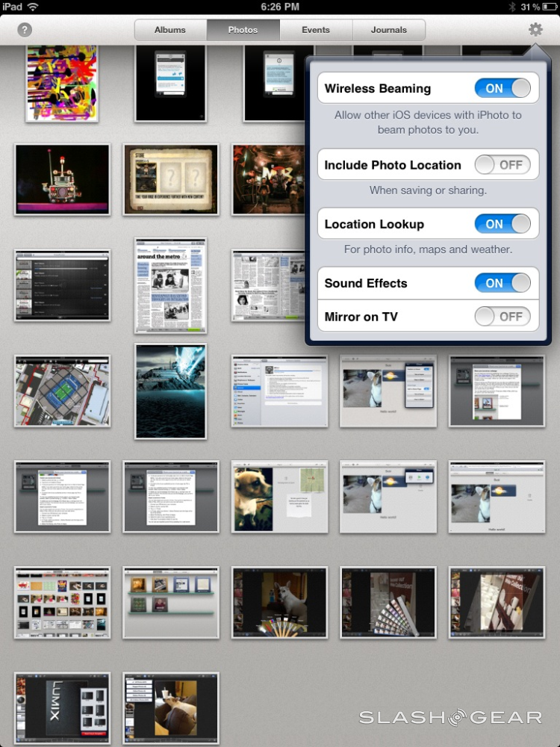Tap the Wi-Fi status icon
Viewport: 560px width, 747px height.
pos(33,7)
